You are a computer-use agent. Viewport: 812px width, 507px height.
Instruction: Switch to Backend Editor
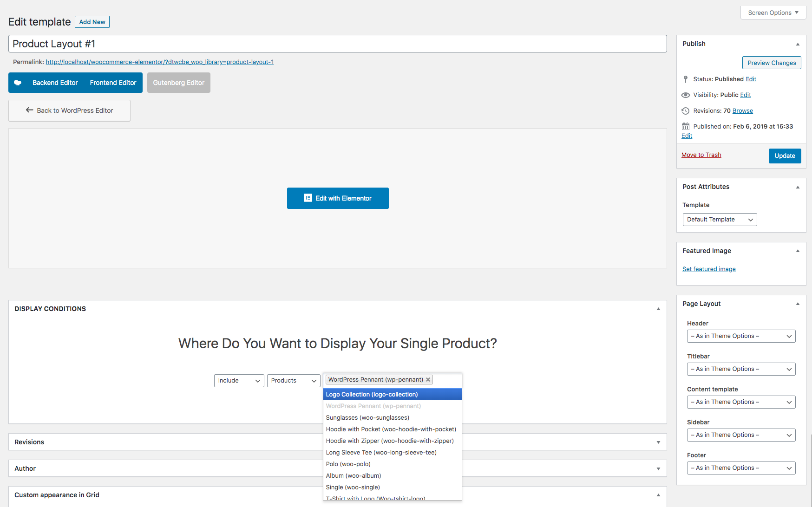[55, 83]
